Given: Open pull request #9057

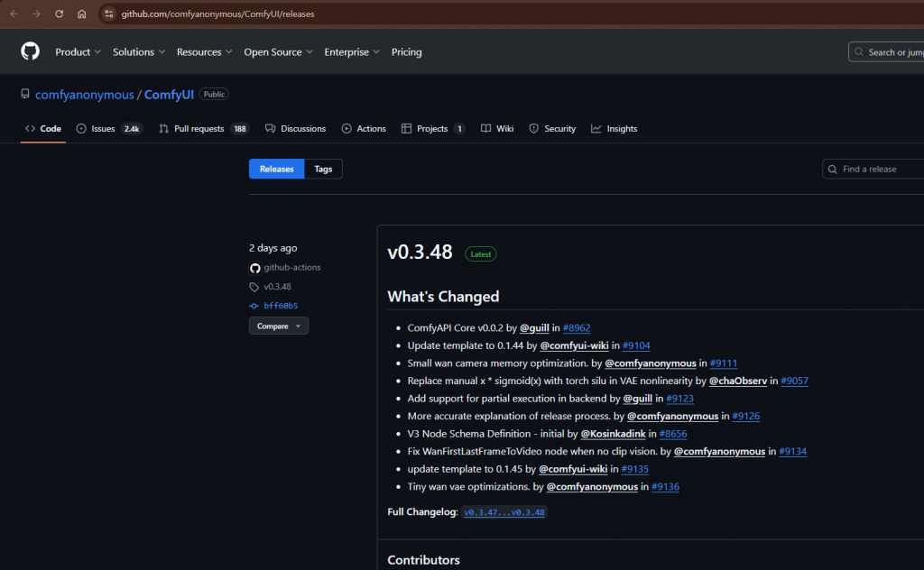Looking at the screenshot, I should pyautogui.click(x=794, y=381).
